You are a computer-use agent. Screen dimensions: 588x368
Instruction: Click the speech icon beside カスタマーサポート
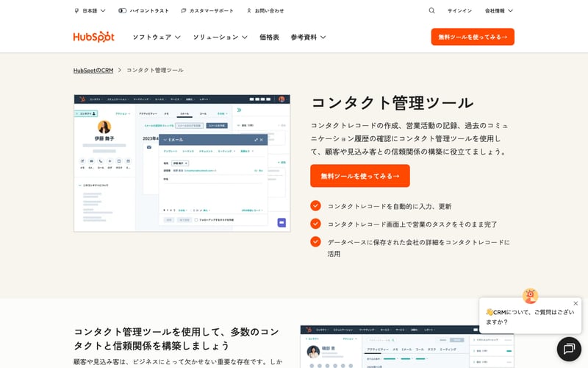point(183,11)
